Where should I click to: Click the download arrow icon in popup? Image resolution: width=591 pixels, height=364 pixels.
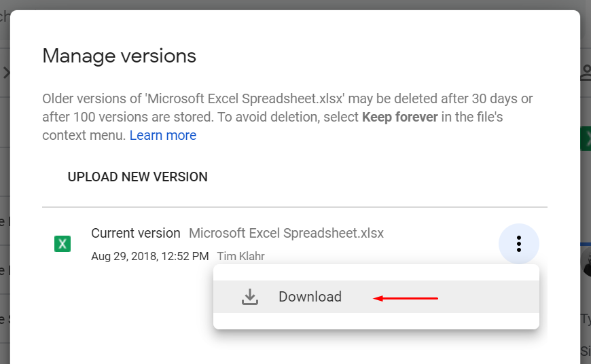(x=250, y=297)
